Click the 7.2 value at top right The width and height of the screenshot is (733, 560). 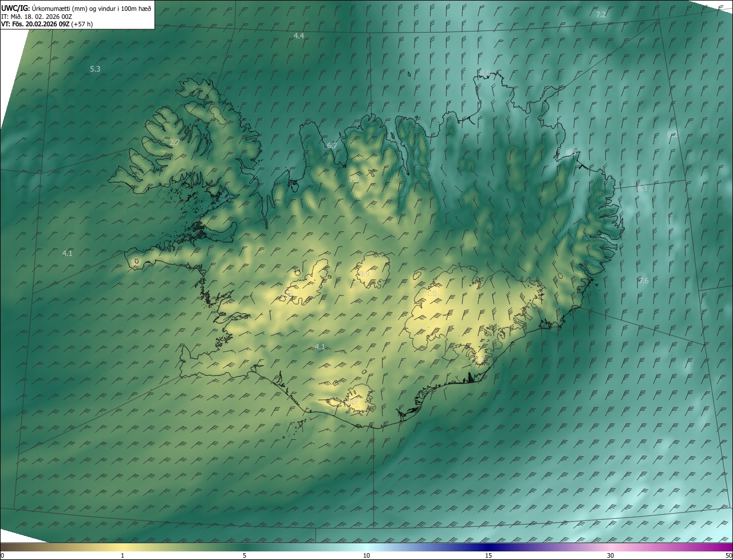coord(601,14)
